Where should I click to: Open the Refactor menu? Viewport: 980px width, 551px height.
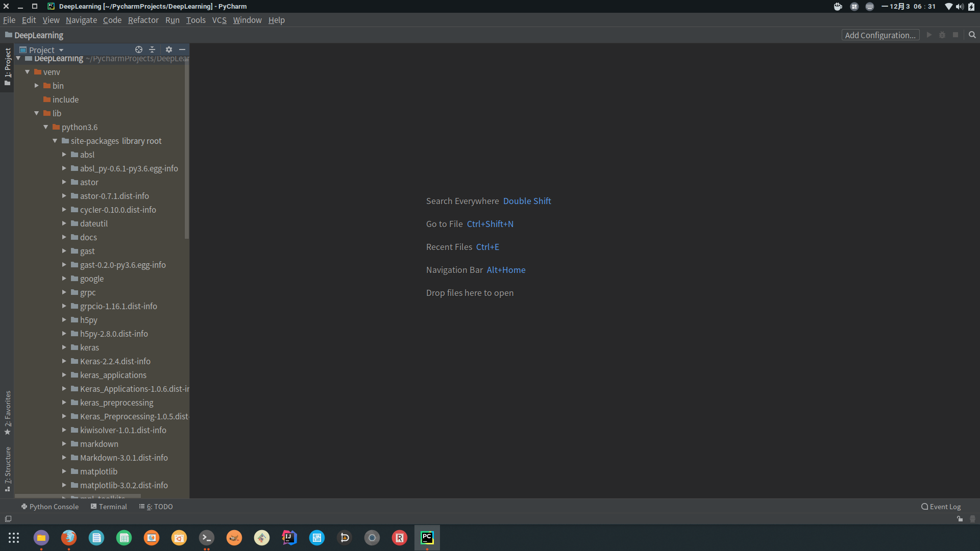143,20
